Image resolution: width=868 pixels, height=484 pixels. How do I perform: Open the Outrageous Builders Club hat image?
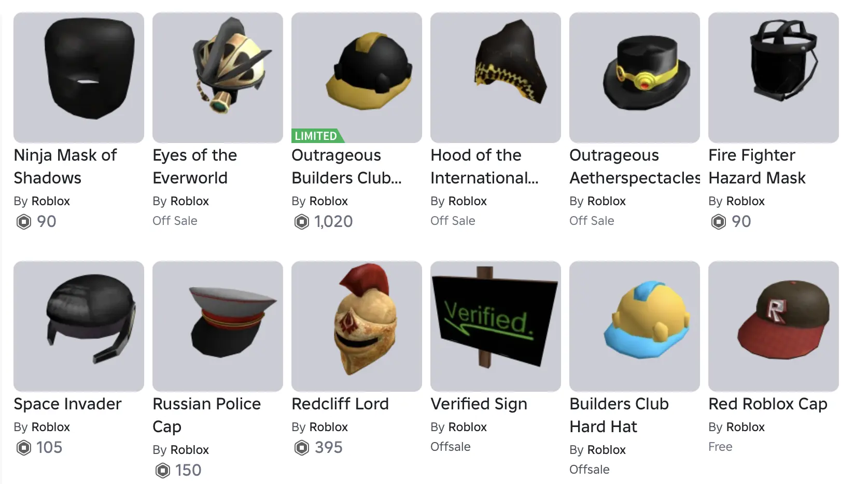357,78
